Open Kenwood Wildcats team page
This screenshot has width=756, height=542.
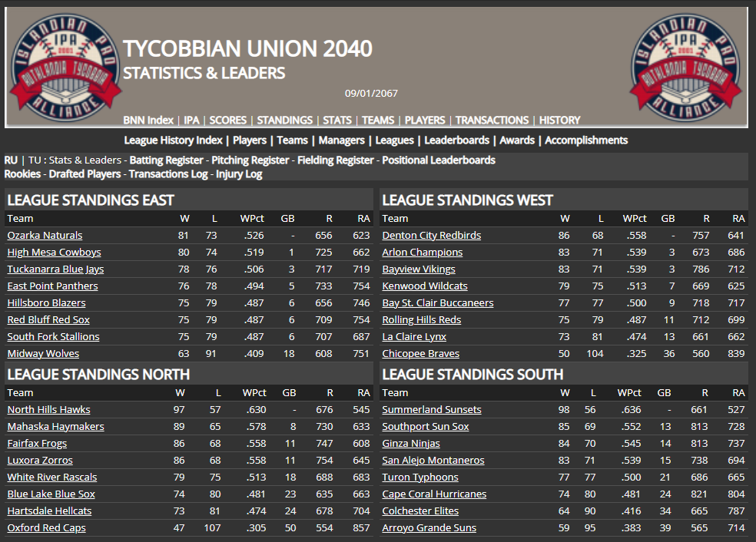coord(425,286)
